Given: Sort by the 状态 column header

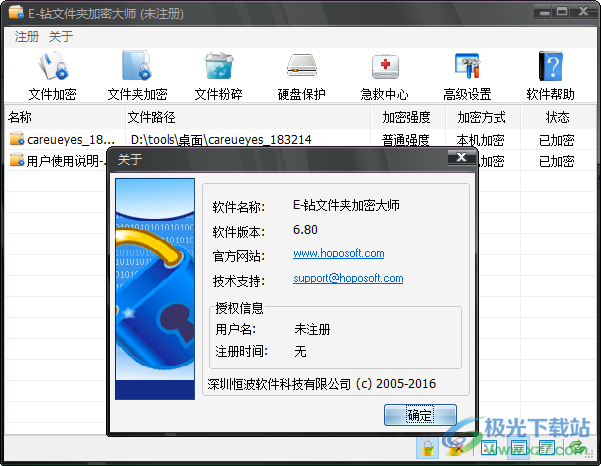Looking at the screenshot, I should pyautogui.click(x=558, y=117).
